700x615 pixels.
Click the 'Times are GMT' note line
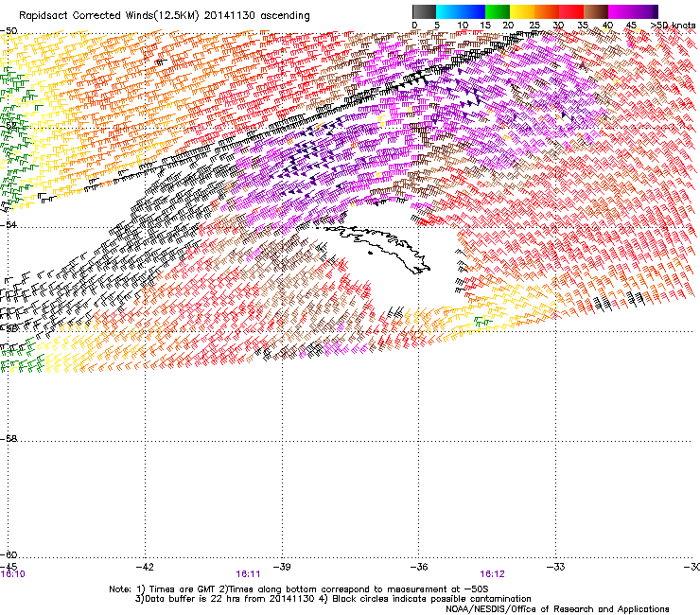[299, 589]
